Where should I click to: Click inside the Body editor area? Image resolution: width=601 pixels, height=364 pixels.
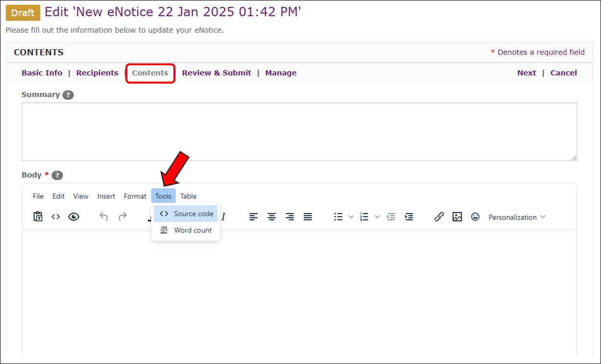pos(299,293)
